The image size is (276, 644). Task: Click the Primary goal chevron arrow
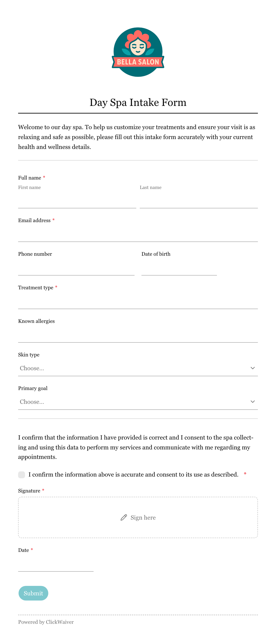[x=252, y=401]
